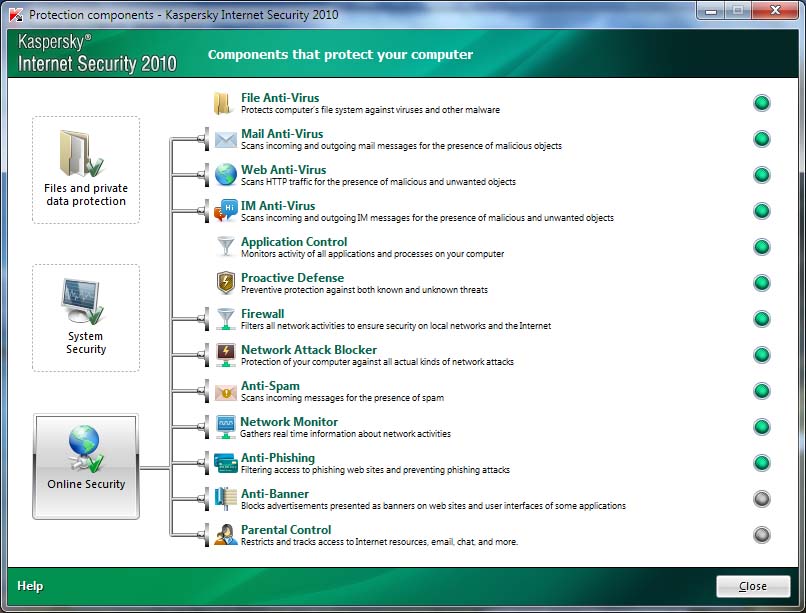Open Firewall component link
This screenshot has width=806, height=613.
coord(263,313)
